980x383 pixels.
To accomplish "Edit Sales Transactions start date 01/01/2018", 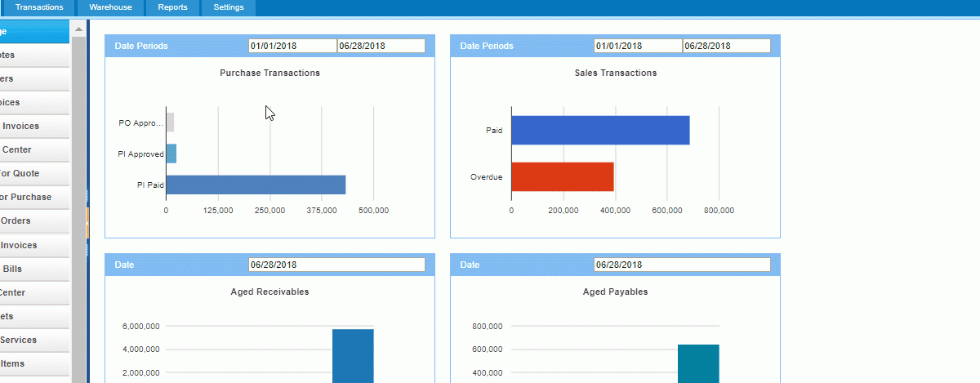I will (x=638, y=46).
